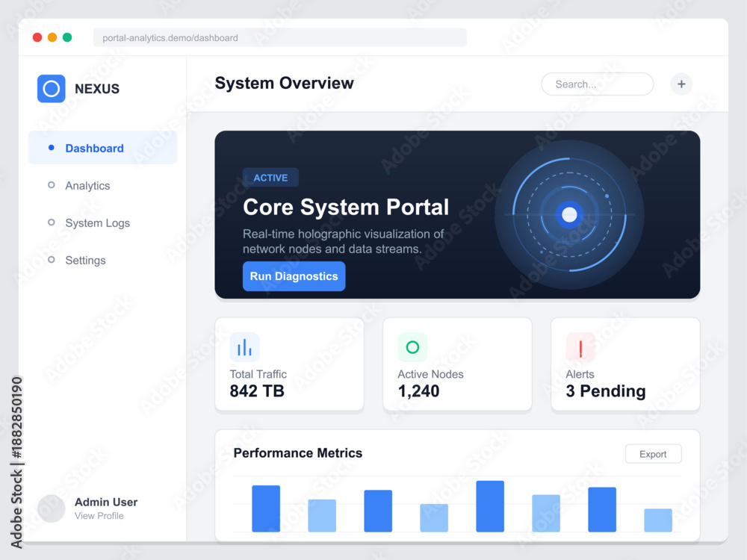Screen dimensions: 747x560
Task: Click the red Alerts exclamation icon
Action: coord(580,347)
